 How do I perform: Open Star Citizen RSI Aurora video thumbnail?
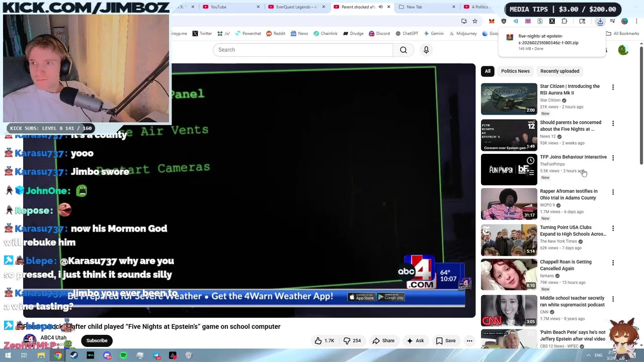[x=509, y=99]
